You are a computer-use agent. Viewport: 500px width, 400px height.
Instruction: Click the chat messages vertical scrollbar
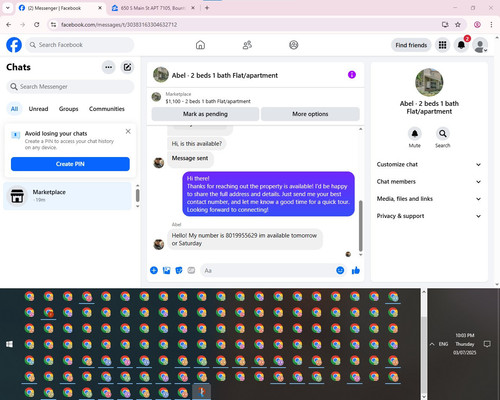pos(360,226)
